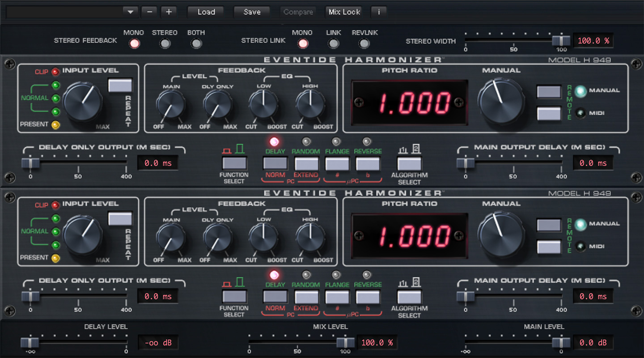Click bottom unit Main Output Delay ms field
This screenshot has height=358, width=644.
tap(593, 296)
